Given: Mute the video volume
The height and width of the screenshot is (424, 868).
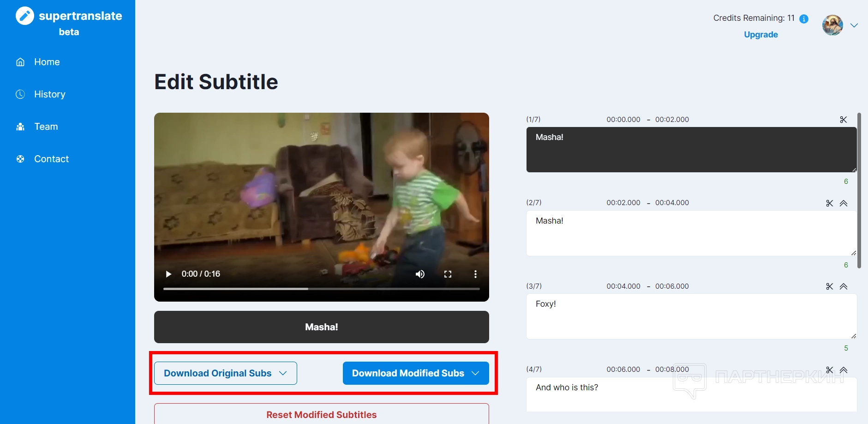Looking at the screenshot, I should pyautogui.click(x=420, y=274).
